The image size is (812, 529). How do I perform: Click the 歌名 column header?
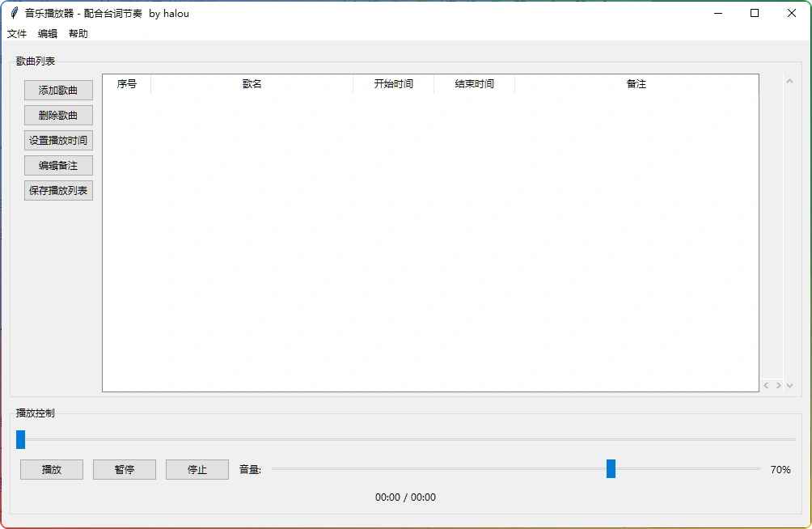click(x=252, y=83)
